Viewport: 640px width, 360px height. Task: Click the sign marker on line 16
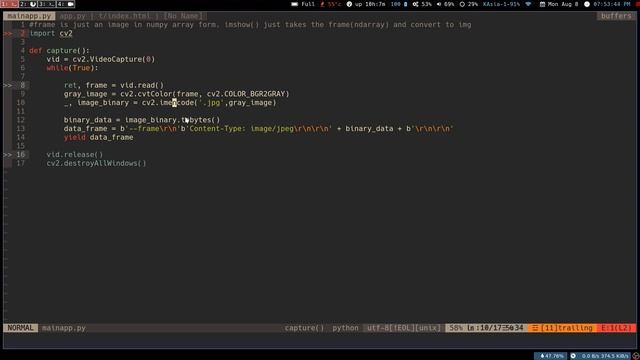point(8,155)
